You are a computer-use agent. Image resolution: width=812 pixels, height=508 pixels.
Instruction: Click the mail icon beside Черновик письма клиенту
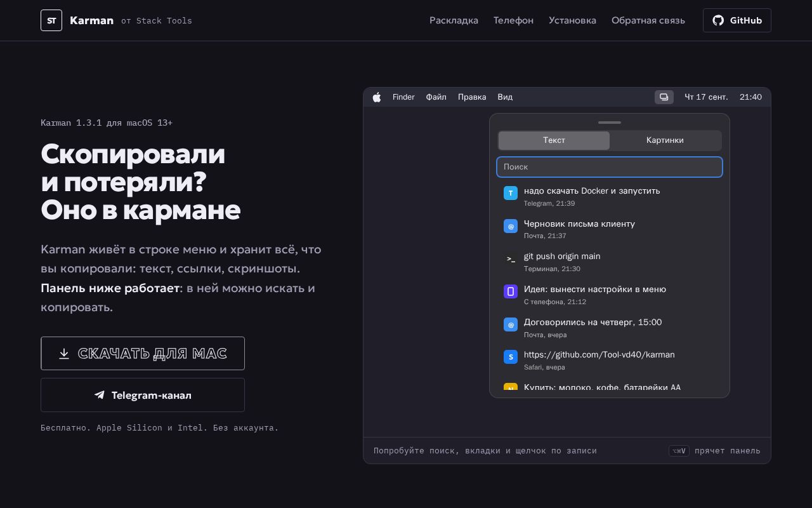pos(511,226)
